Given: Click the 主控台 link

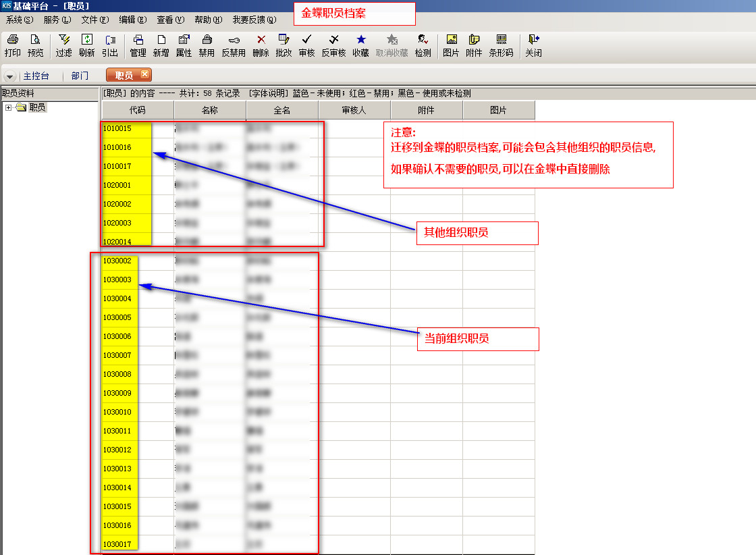Looking at the screenshot, I should [x=36, y=76].
